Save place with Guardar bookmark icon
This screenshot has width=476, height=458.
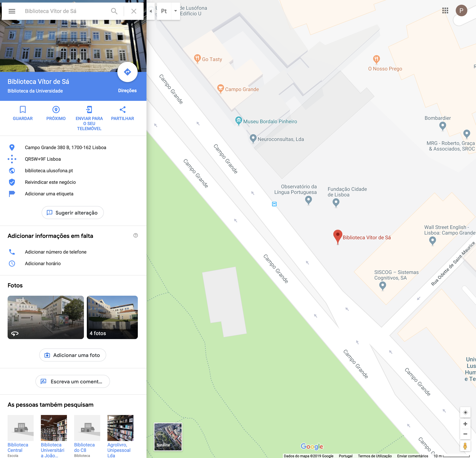point(23,110)
